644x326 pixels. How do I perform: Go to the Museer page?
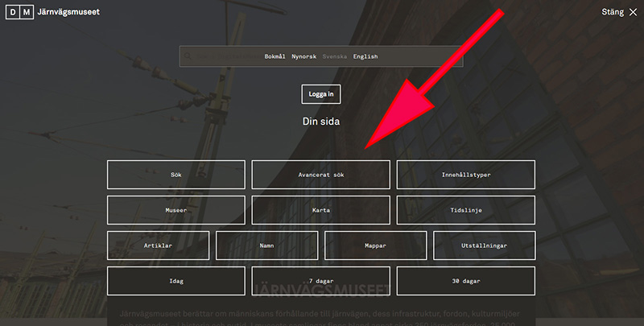tap(176, 210)
